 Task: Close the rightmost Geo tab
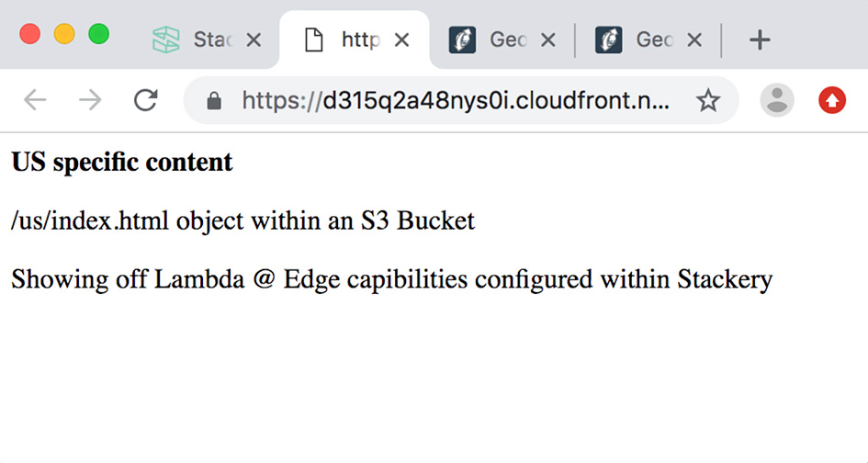point(695,40)
